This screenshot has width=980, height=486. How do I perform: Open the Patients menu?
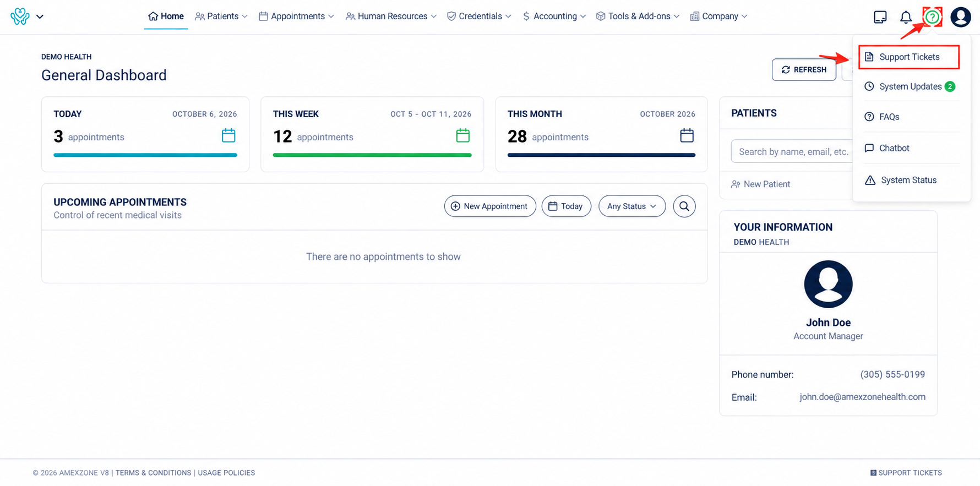[x=221, y=17]
